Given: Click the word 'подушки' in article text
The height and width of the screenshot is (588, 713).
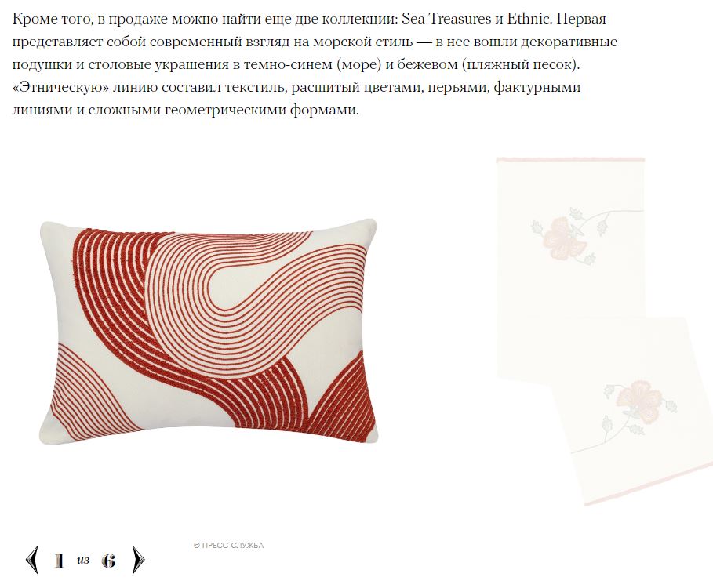Looking at the screenshot, I should [x=42, y=64].
